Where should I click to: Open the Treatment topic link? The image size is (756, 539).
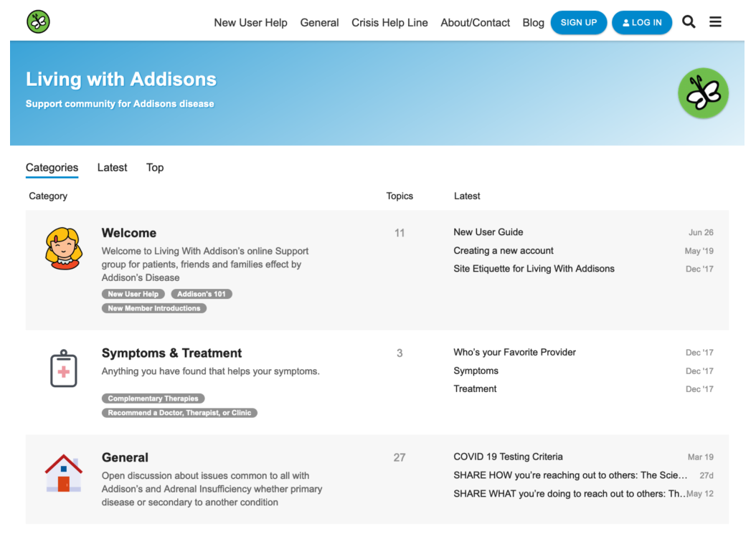coord(475,388)
